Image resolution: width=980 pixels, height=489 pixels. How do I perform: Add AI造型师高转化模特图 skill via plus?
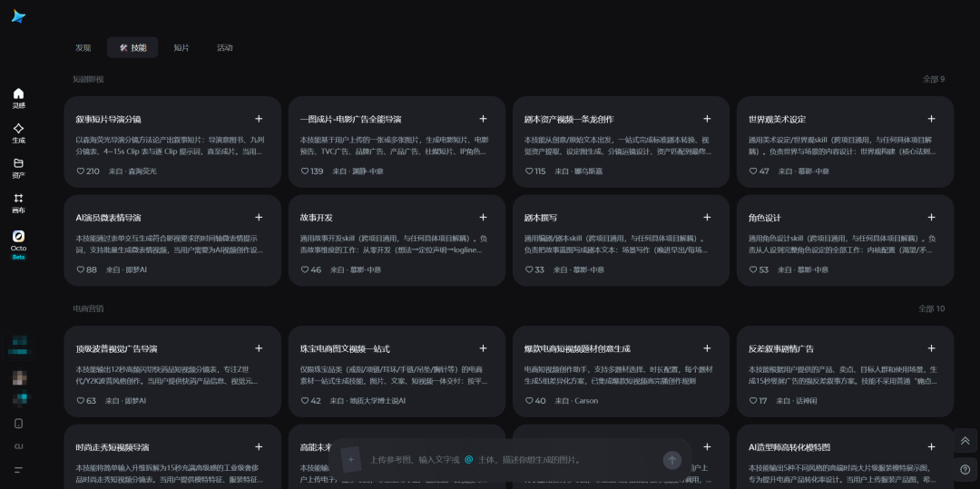coord(931,447)
